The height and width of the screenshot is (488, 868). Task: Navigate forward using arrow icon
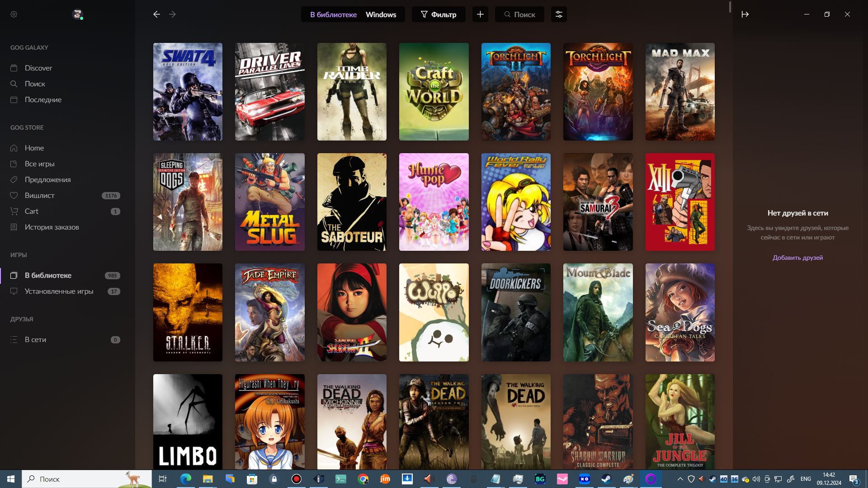[x=172, y=14]
